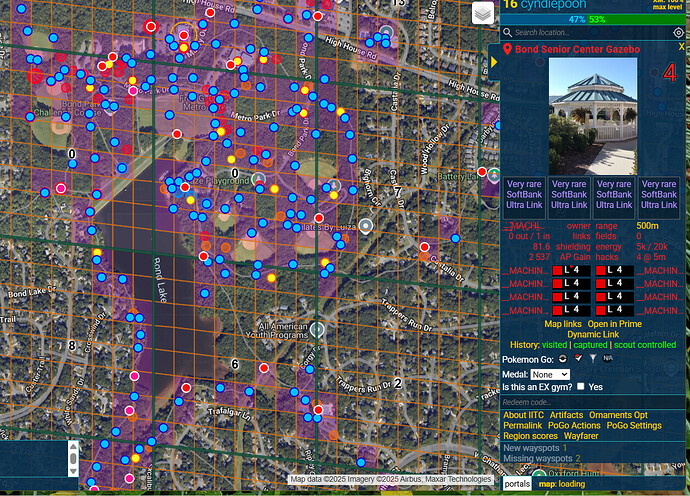The width and height of the screenshot is (690, 496).
Task: Click player name cyndiepooh
Action: point(553,5)
